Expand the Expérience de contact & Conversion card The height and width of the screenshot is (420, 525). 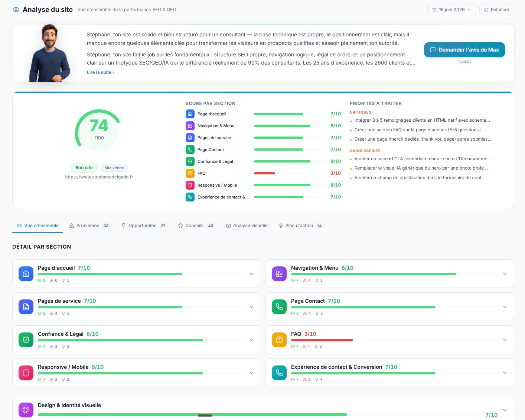coord(505,373)
